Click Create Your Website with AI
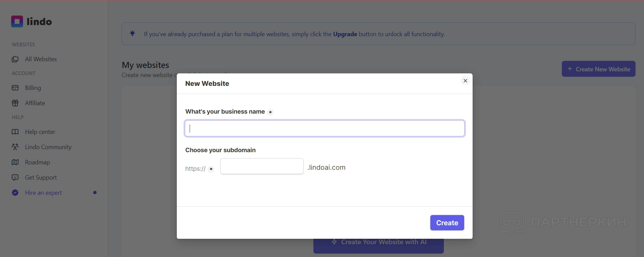This screenshot has height=257, width=644. (378, 246)
